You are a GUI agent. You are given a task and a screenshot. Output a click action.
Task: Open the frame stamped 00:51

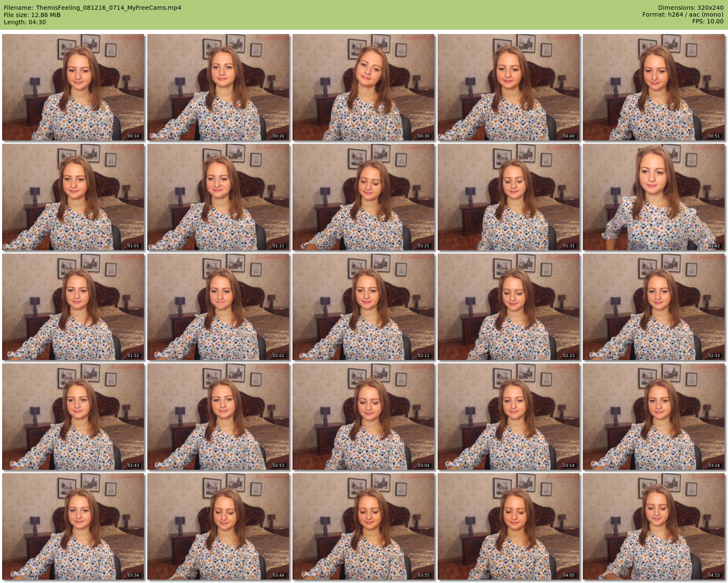coord(653,87)
